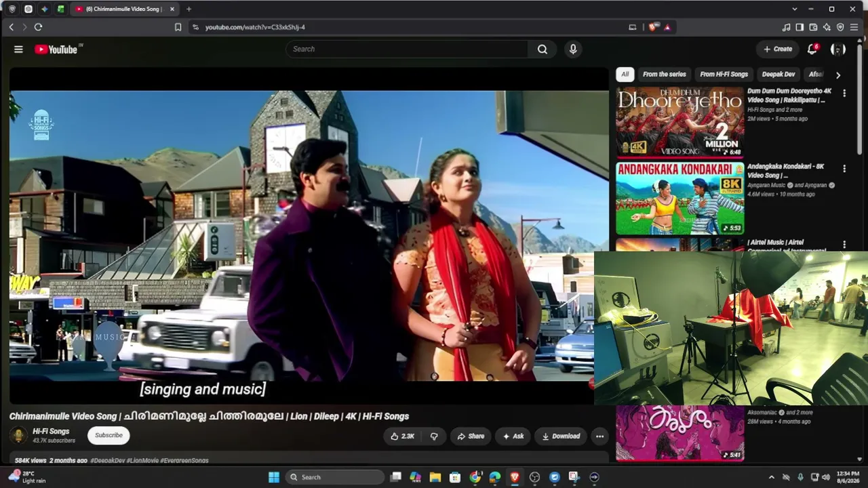Open the Windows Start menu
This screenshot has width=868, height=488.
tap(274, 477)
